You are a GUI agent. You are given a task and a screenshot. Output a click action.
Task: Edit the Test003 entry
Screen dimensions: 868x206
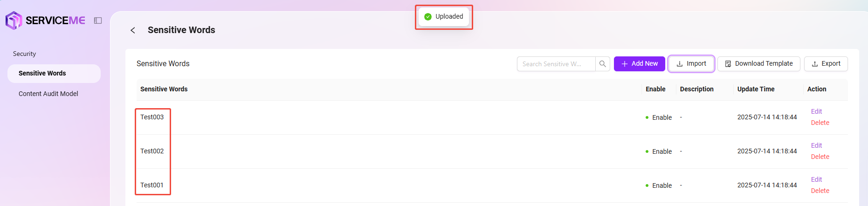coord(816,111)
